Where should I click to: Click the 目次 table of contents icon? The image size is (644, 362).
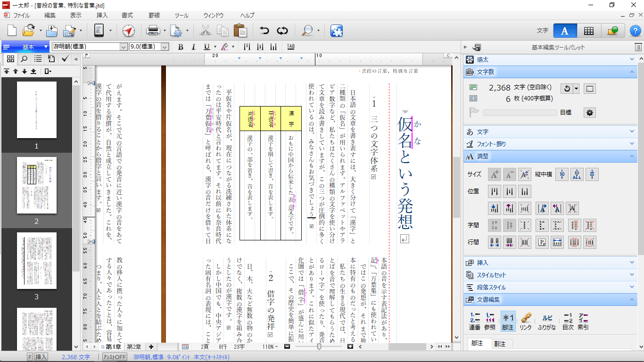pos(568,321)
